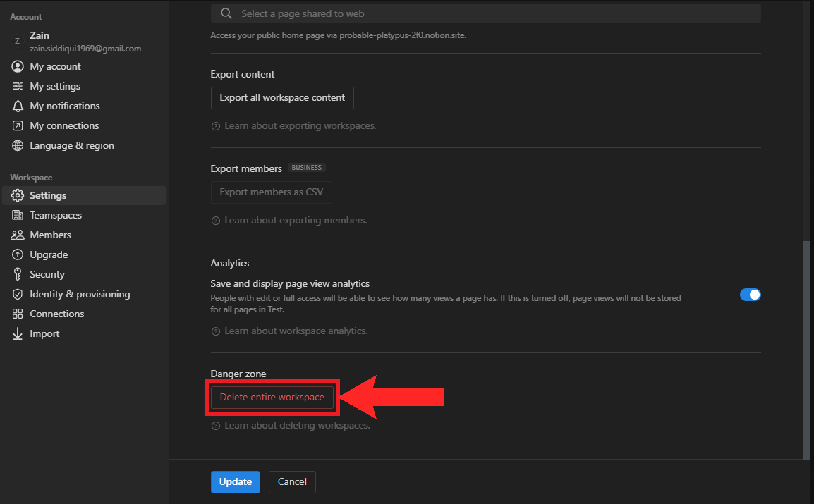Screen dimensions: 814x504
Task: Disable the page view analytics toggle
Action: (750, 295)
